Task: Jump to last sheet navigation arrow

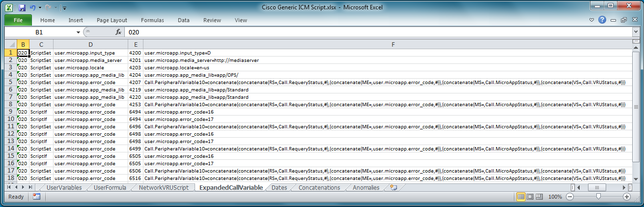Action: click(x=30, y=187)
